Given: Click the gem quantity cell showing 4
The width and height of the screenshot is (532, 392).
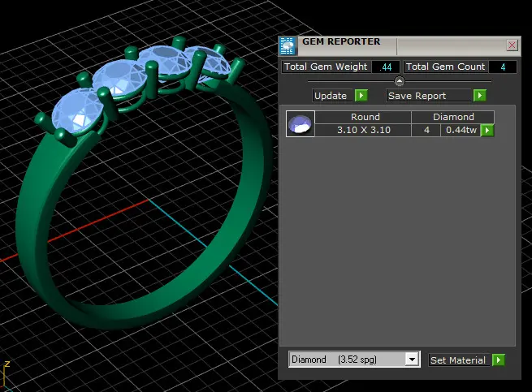Looking at the screenshot, I should point(426,130).
